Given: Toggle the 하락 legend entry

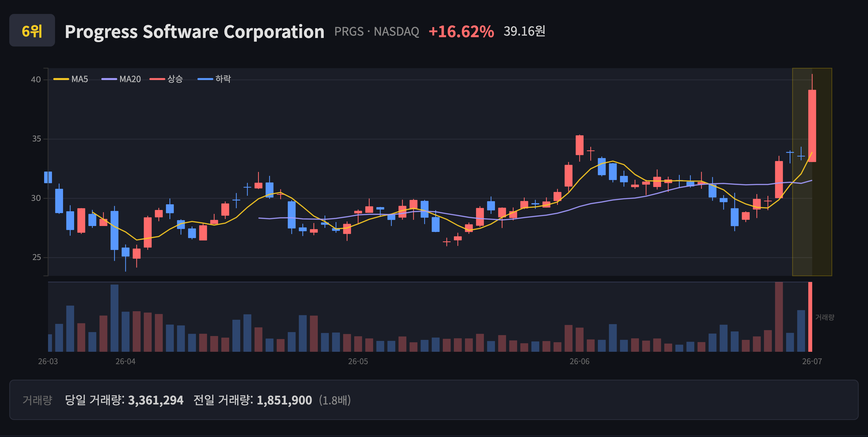Looking at the screenshot, I should 214,79.
